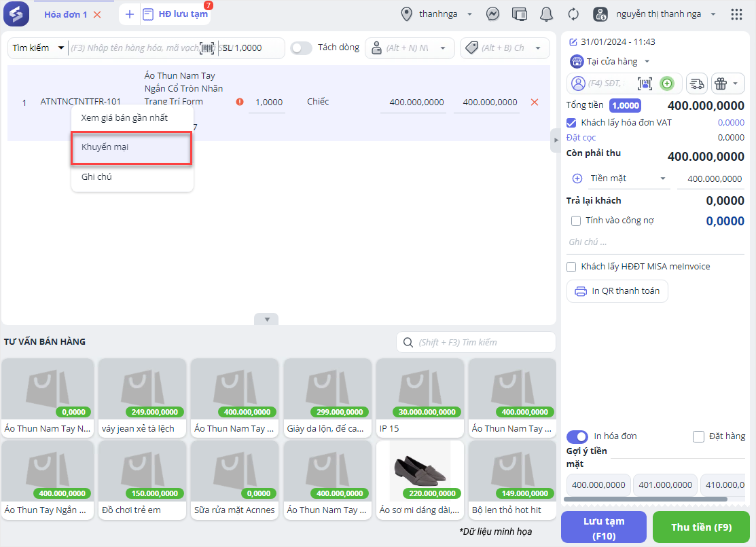Toggle In hóa đơn switch off
This screenshot has height=547, width=756.
click(577, 436)
